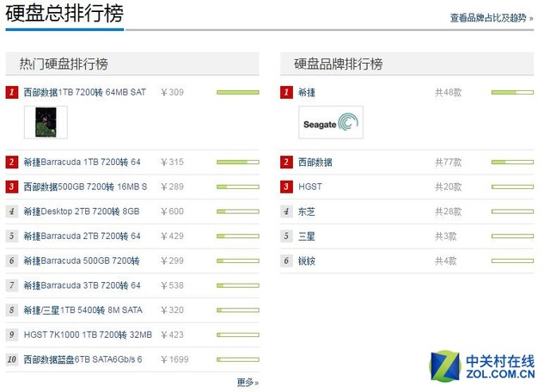Open 西部数据500GB 7200转 16MB S listing
The image size is (550, 392).
click(85, 187)
